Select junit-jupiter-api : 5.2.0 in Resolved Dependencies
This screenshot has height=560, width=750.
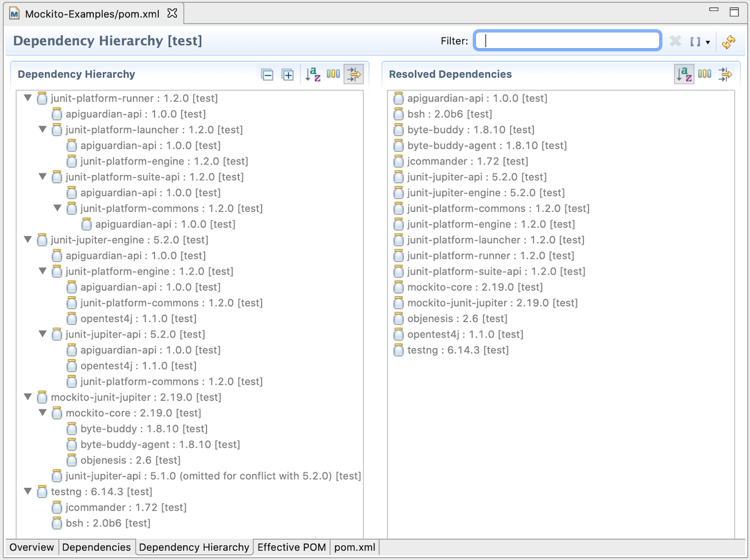[x=470, y=177]
